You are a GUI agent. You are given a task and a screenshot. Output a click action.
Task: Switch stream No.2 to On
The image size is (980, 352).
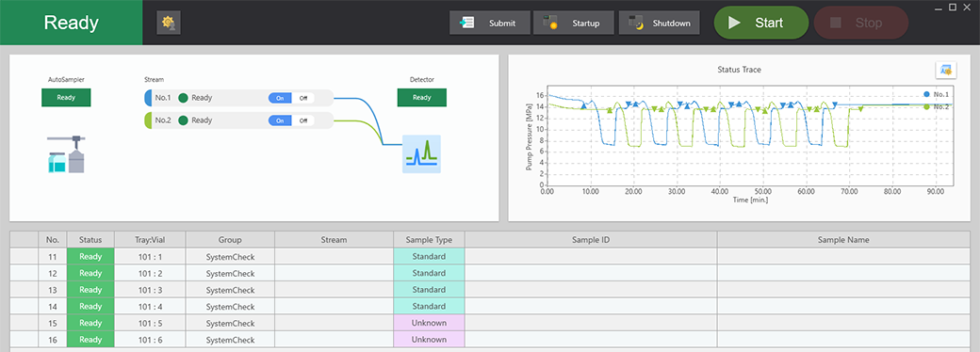click(x=280, y=120)
